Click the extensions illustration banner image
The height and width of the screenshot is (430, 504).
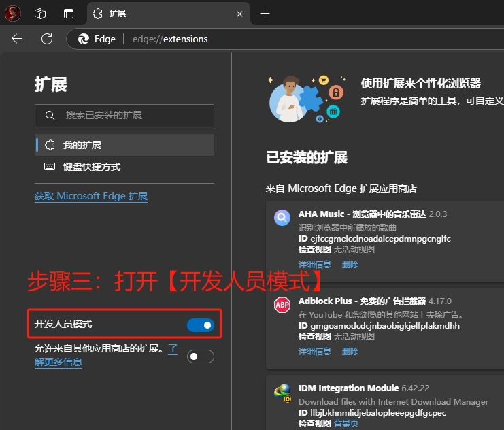point(307,99)
